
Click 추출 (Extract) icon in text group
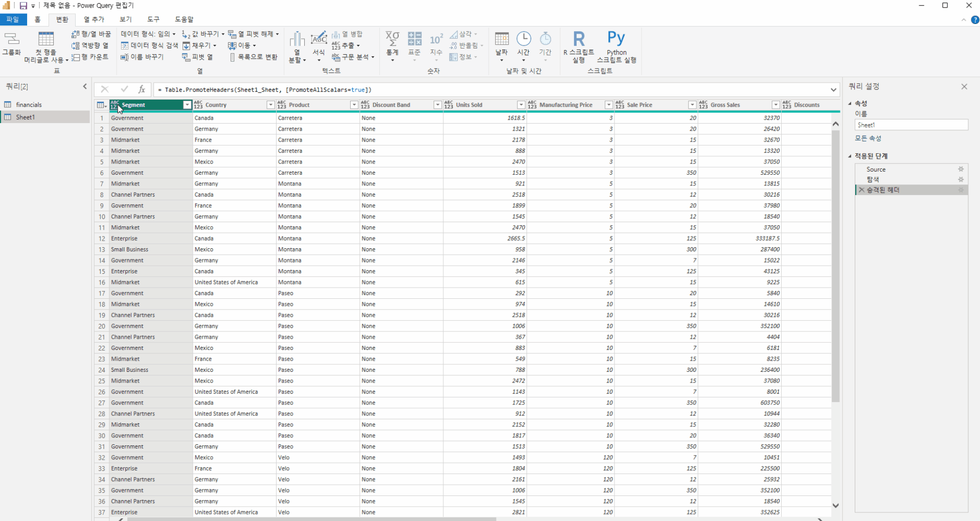click(x=336, y=45)
